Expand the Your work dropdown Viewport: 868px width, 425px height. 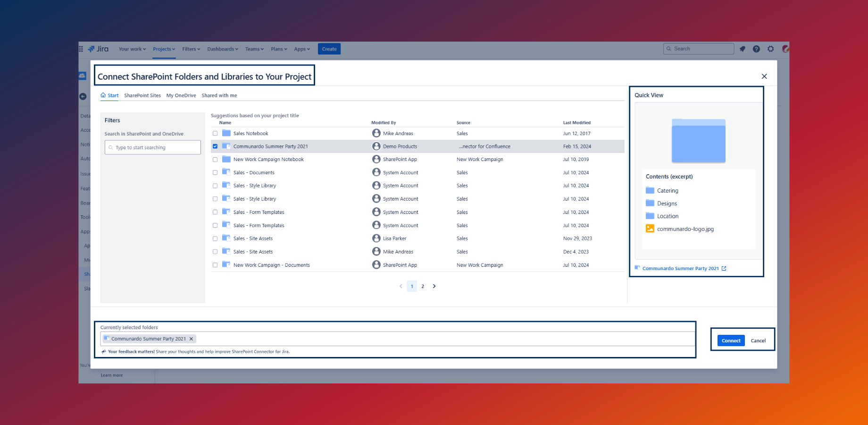pyautogui.click(x=132, y=49)
